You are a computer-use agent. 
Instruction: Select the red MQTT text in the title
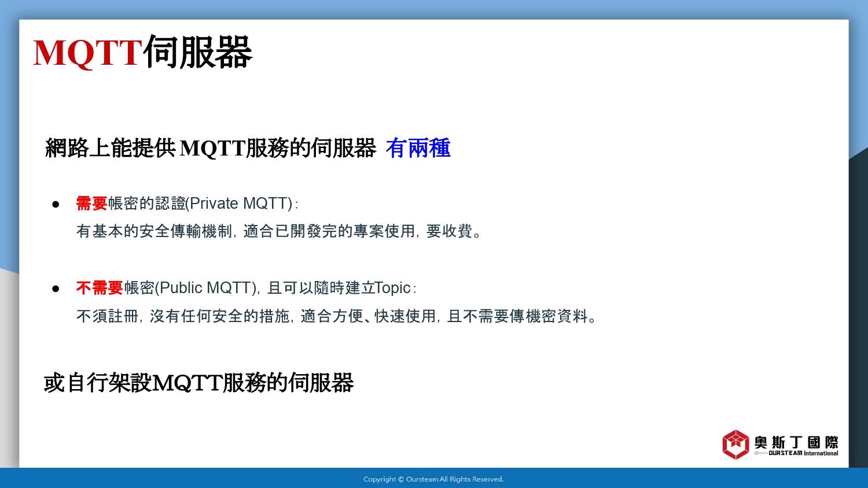click(87, 53)
